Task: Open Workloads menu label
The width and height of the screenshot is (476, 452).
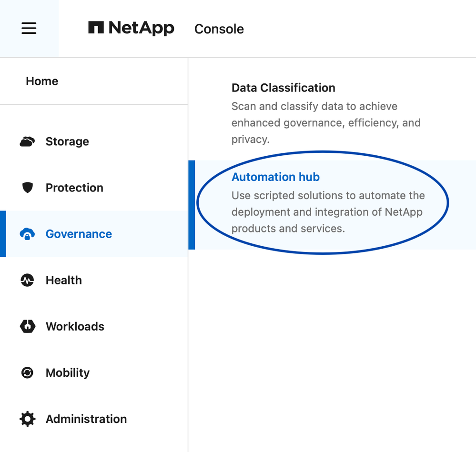Action: [x=75, y=326]
